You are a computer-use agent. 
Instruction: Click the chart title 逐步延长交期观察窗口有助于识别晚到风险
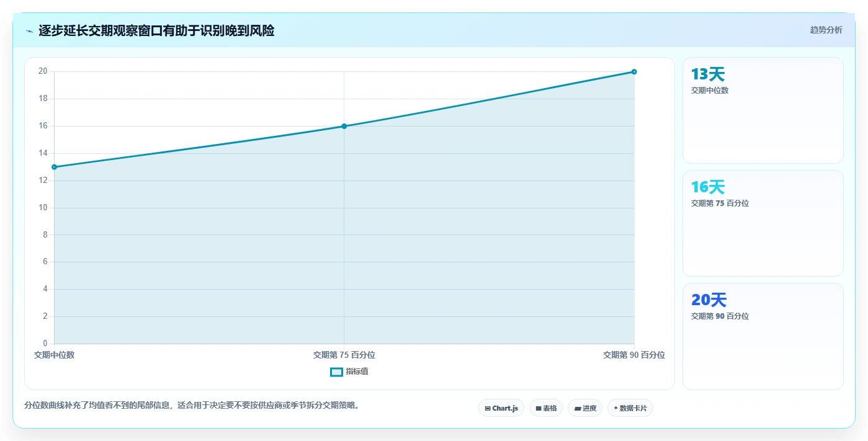pos(156,30)
